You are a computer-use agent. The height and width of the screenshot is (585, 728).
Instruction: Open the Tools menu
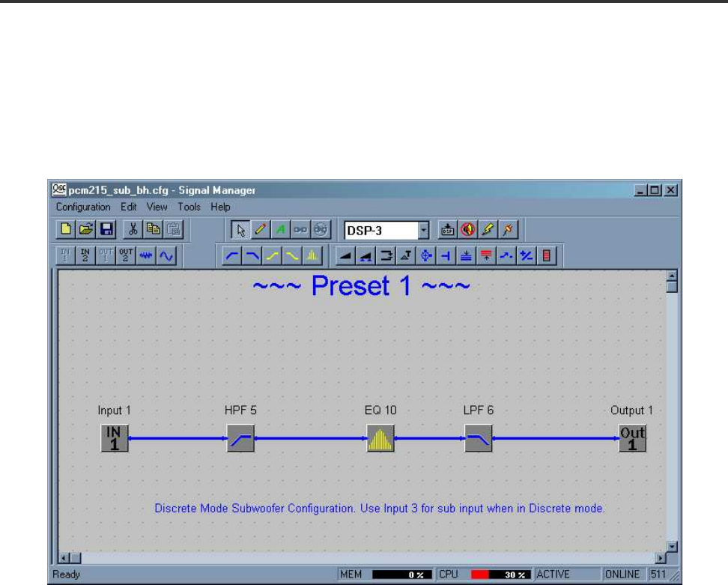pyautogui.click(x=189, y=207)
